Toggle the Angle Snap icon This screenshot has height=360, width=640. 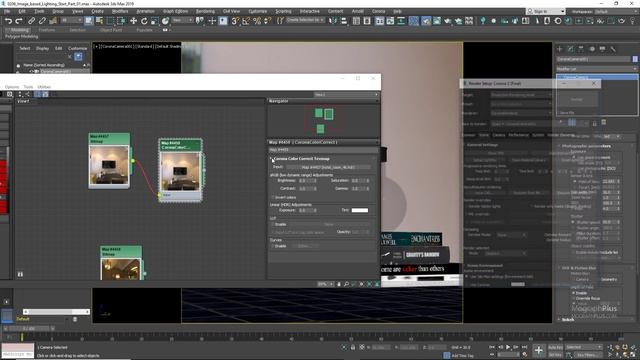click(246, 21)
